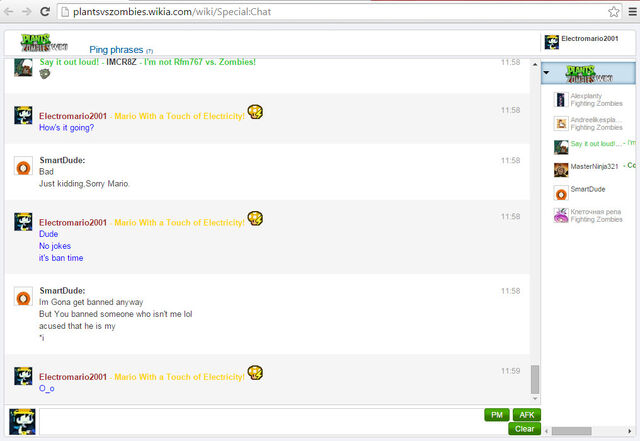Click sidebar horizontal scrollbar right arrow

click(x=629, y=431)
